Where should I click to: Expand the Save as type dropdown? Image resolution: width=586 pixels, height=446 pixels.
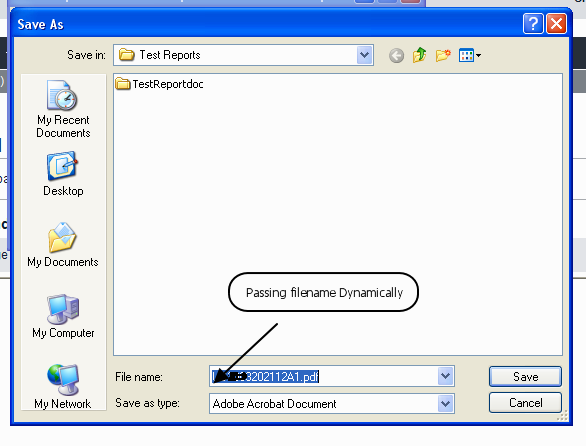point(445,403)
